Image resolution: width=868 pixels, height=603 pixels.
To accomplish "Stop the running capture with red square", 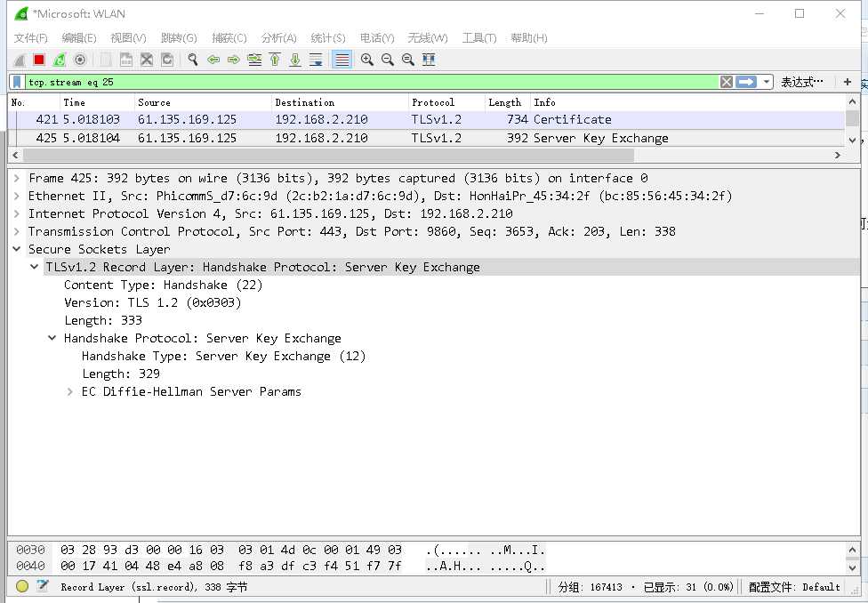I will pos(39,60).
